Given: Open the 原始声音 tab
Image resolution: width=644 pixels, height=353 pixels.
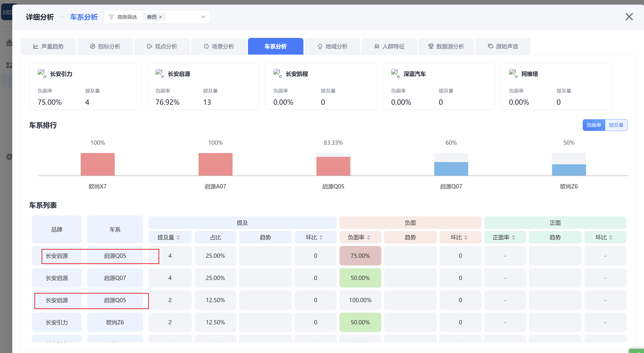Looking at the screenshot, I should point(503,46).
